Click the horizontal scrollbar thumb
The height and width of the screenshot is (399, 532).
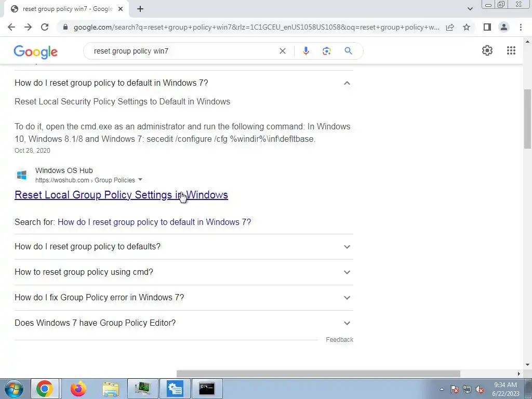[x=318, y=374]
